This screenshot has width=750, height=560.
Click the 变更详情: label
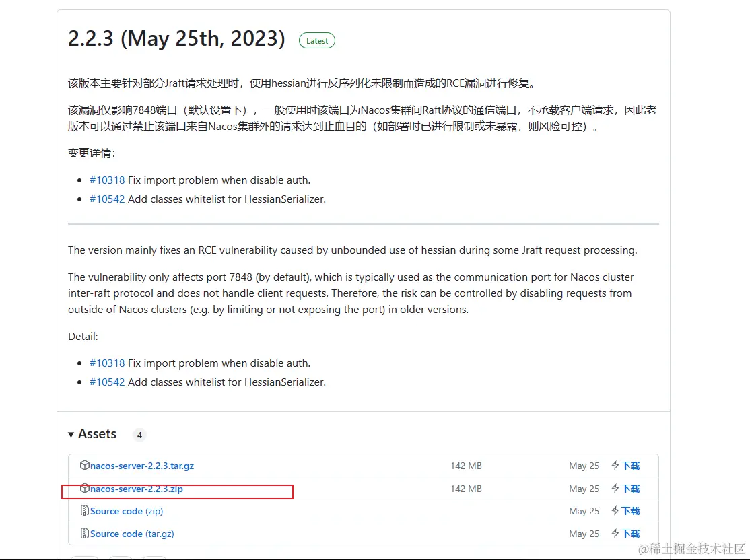click(92, 153)
